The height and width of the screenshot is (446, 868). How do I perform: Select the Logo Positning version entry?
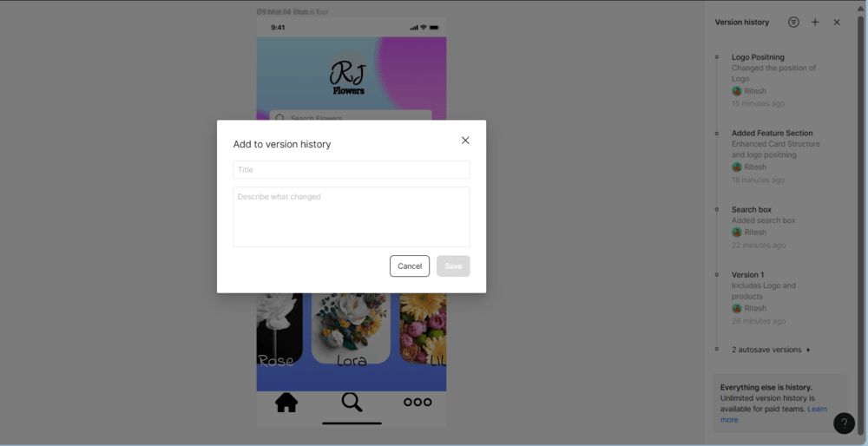(x=775, y=80)
